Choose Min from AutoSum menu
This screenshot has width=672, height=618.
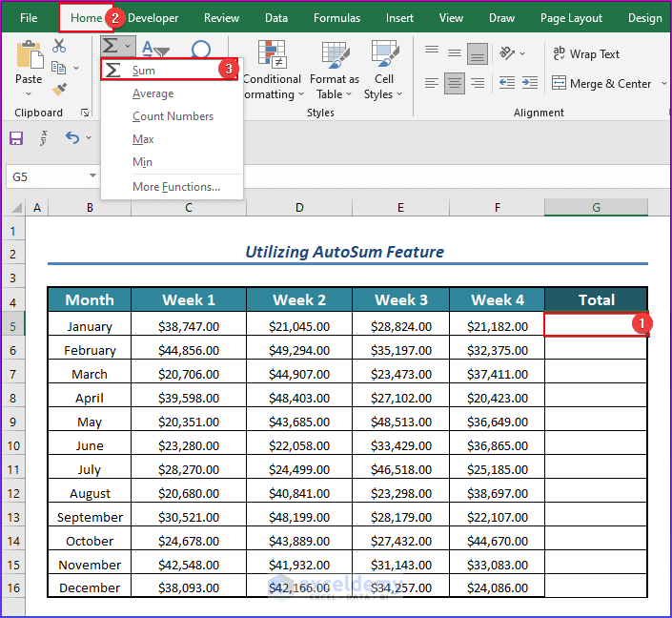[172, 162]
